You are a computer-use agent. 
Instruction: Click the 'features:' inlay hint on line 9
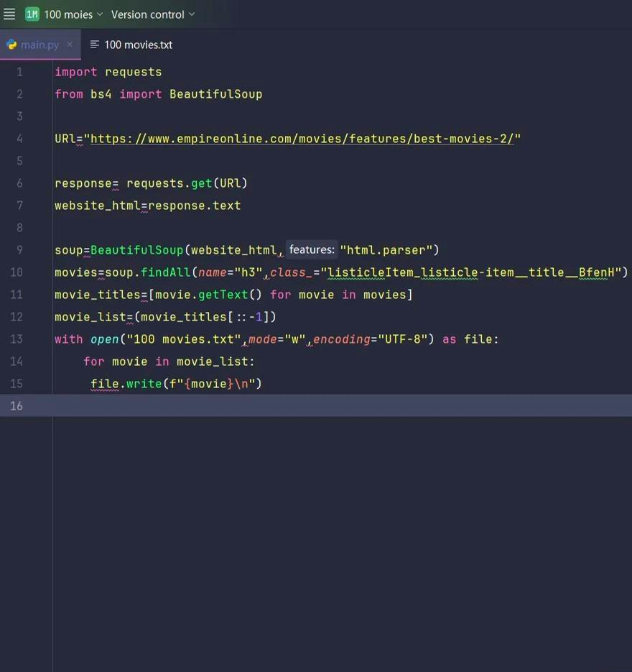pyautogui.click(x=312, y=249)
